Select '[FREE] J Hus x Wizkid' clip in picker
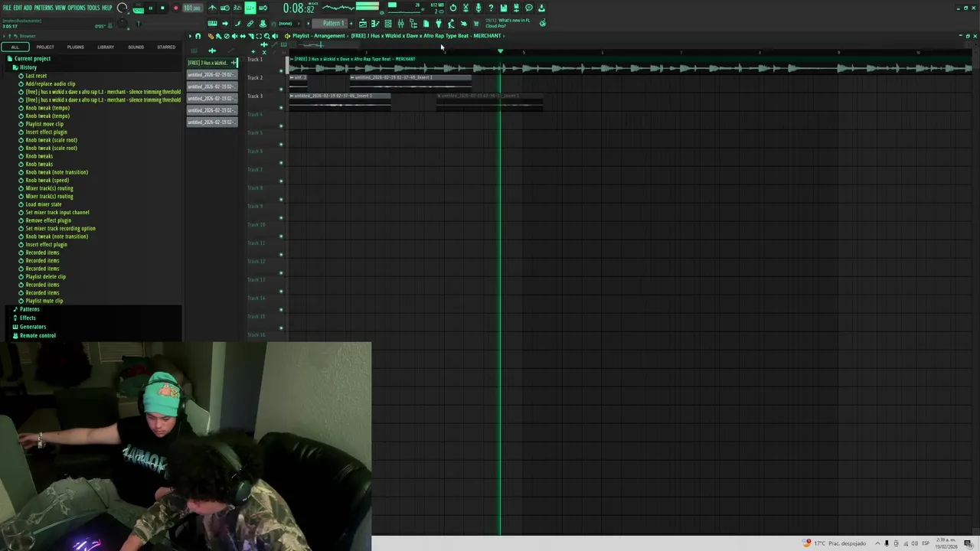The image size is (980, 551). (211, 63)
